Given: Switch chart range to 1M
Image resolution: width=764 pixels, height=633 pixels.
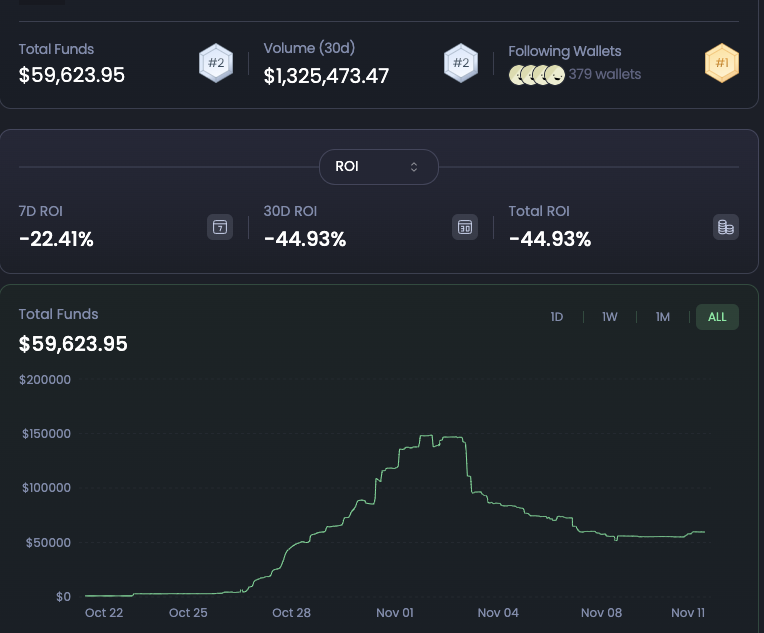Looking at the screenshot, I should tap(663, 317).
